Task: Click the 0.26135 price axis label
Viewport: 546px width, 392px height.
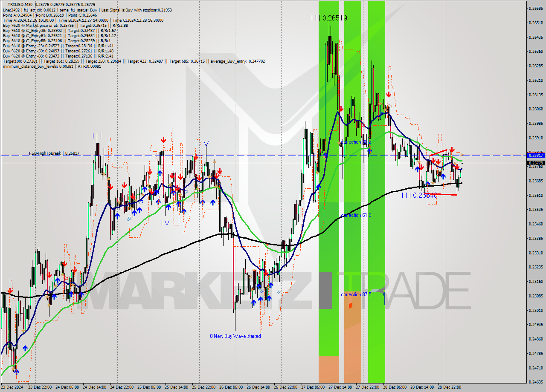Action: pyautogui.click(x=536, y=95)
